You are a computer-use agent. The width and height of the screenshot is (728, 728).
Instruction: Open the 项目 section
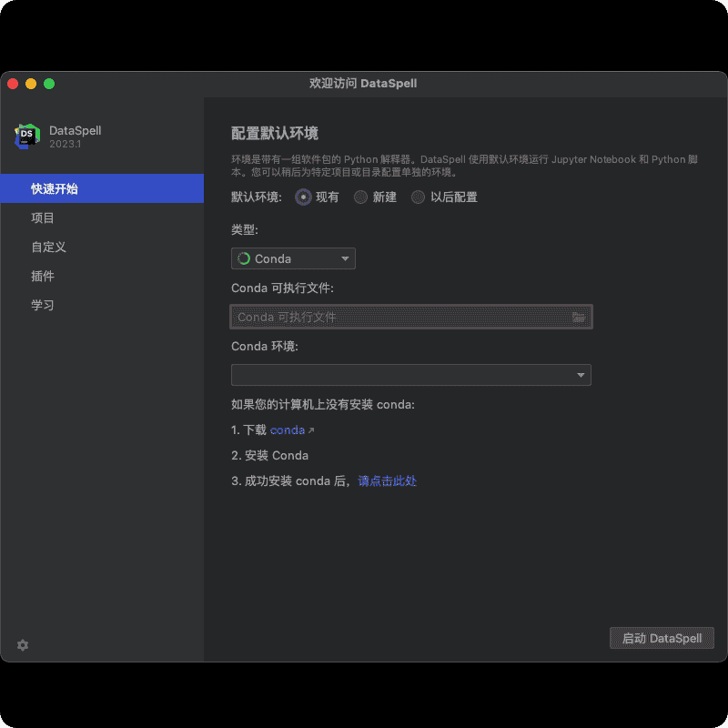pyautogui.click(x=102, y=217)
